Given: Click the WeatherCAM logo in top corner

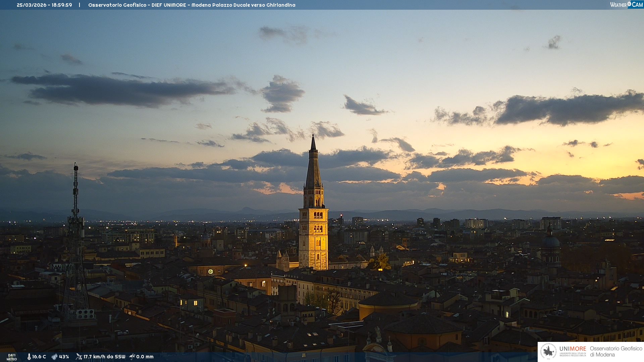Looking at the screenshot, I should [x=626, y=5].
